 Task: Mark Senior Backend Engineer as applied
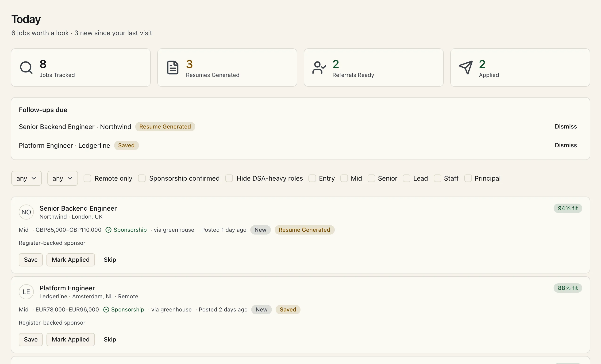pos(70,260)
